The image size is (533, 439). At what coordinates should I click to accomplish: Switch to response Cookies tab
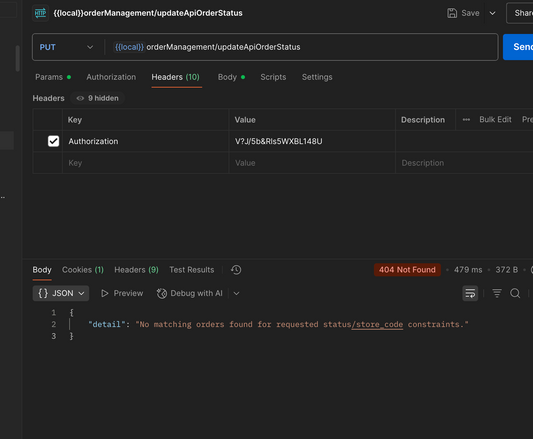point(83,270)
